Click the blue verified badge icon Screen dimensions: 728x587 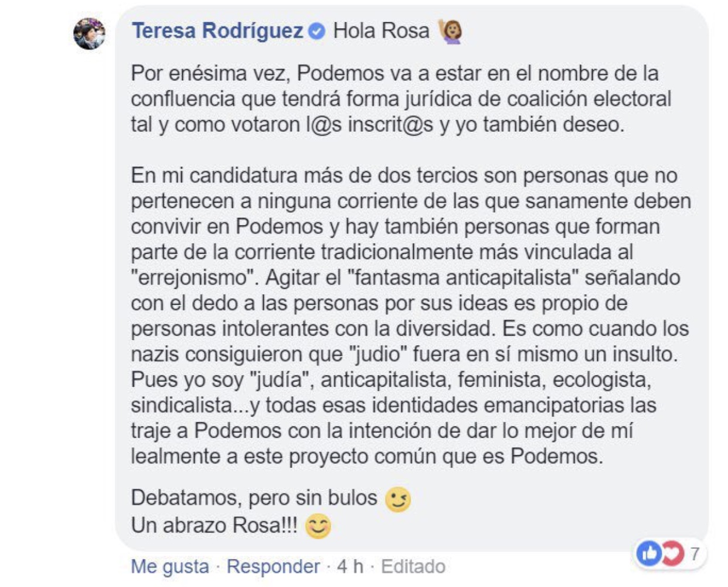[x=317, y=31]
